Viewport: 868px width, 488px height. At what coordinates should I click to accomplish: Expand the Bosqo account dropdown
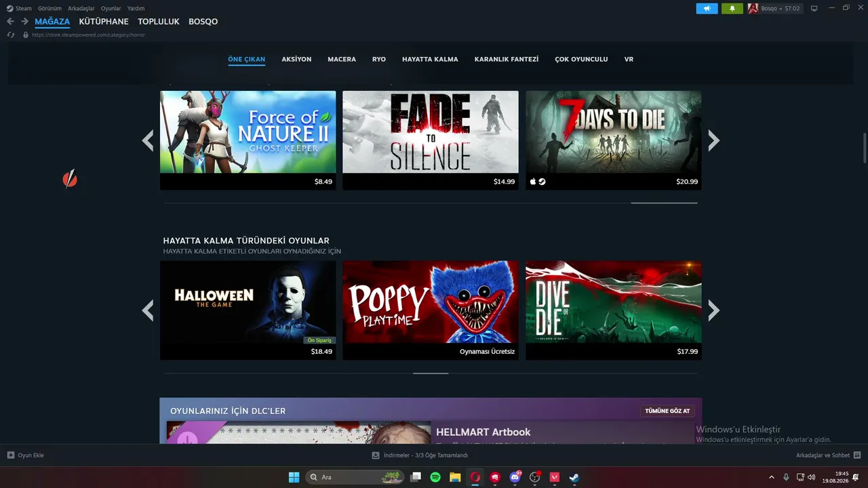[780, 9]
